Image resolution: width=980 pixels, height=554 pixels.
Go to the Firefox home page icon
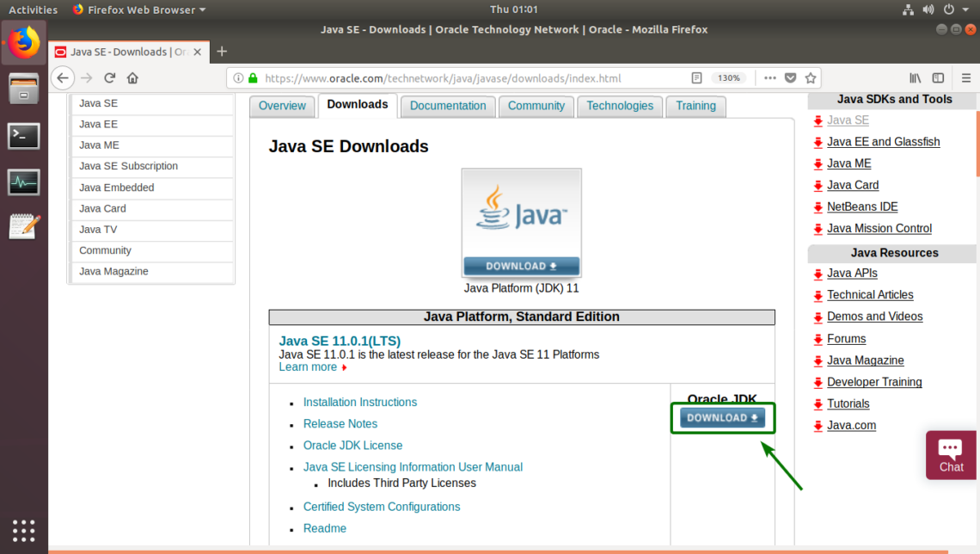[x=132, y=78]
